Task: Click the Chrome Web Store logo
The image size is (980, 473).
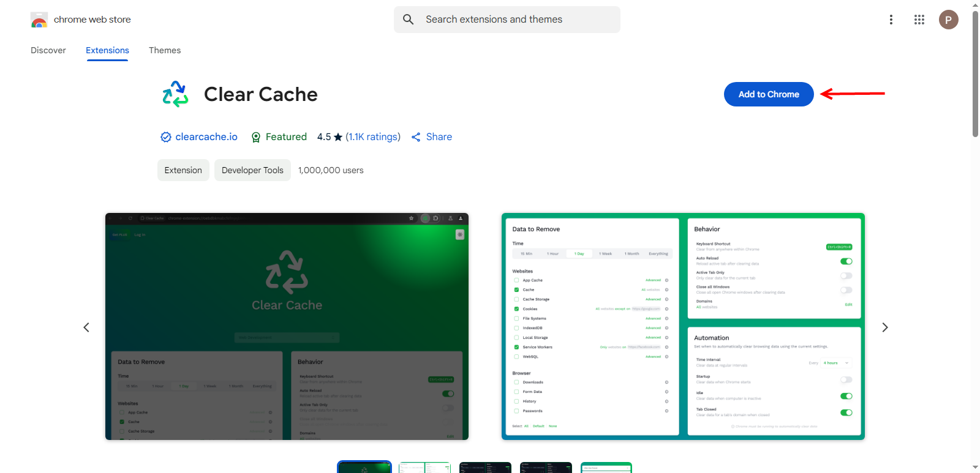Action: point(39,20)
